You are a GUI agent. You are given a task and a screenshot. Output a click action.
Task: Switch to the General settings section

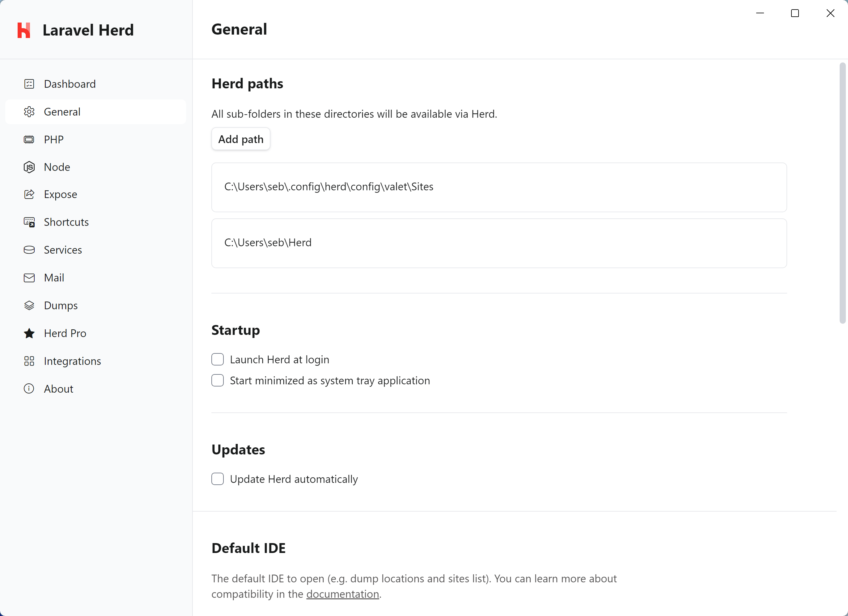pos(62,112)
